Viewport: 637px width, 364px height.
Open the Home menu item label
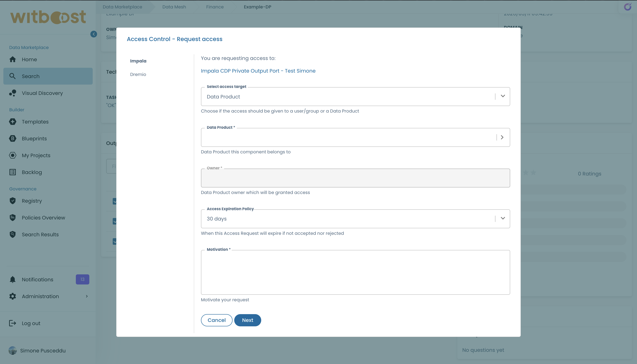point(29,59)
